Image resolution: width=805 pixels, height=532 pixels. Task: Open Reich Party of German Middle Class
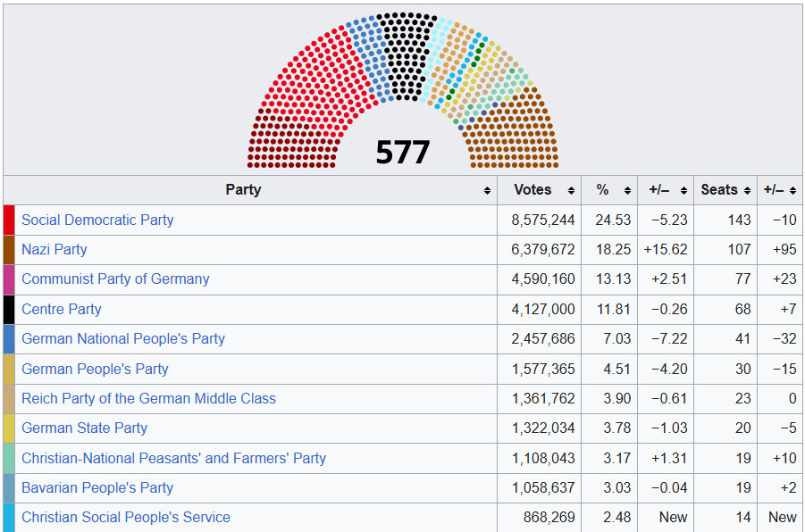click(148, 398)
